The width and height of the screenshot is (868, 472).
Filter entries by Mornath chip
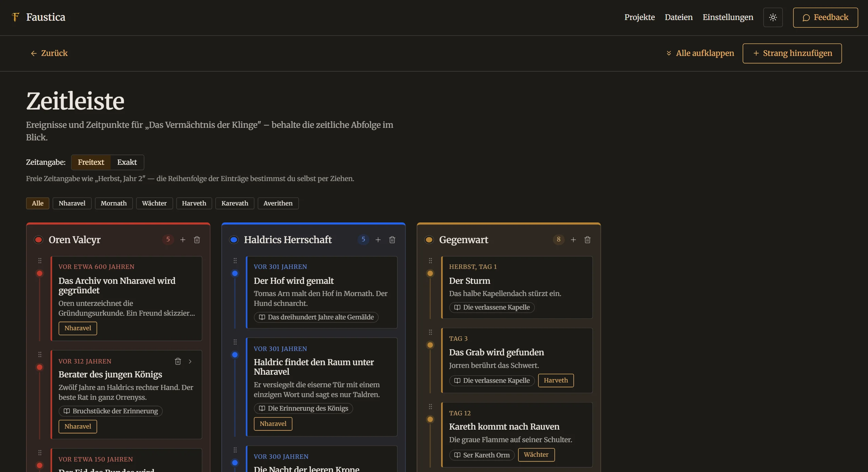pos(114,203)
